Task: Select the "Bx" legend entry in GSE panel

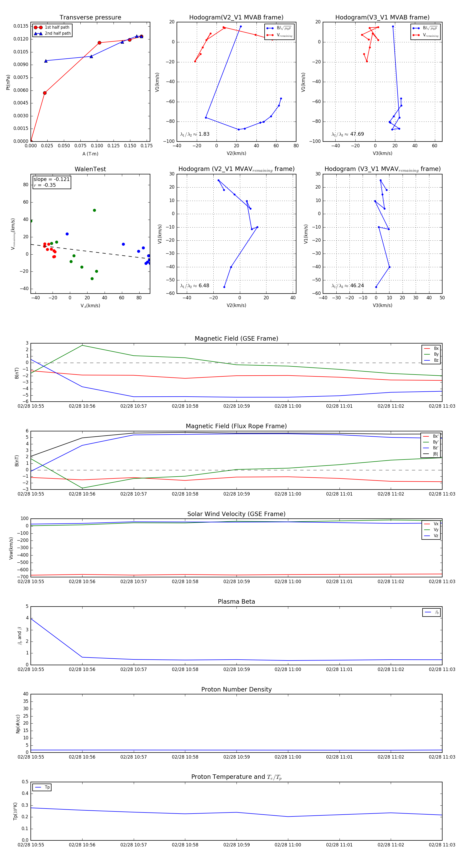Action: [431, 349]
